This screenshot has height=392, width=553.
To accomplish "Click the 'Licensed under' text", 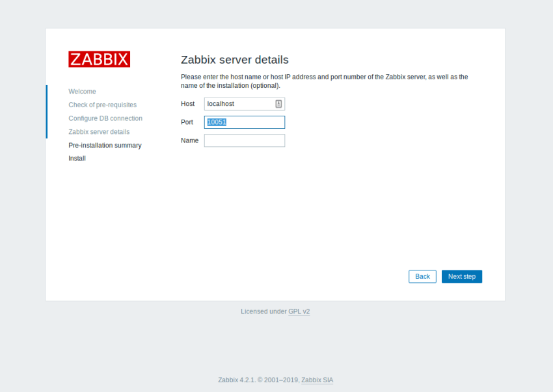I will click(263, 311).
